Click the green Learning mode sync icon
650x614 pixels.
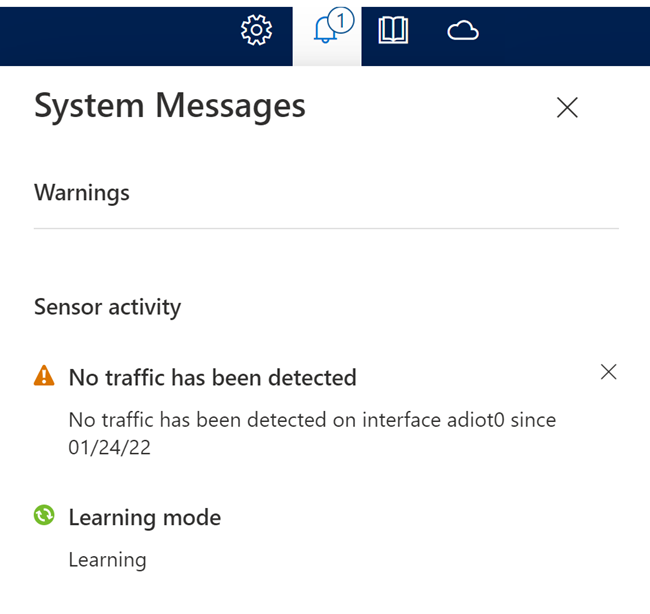point(44,515)
